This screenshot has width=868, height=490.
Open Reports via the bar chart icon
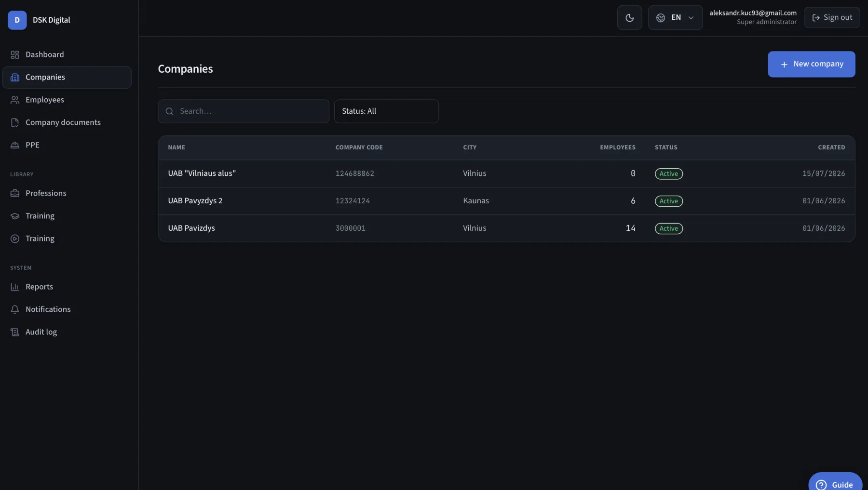pos(15,287)
